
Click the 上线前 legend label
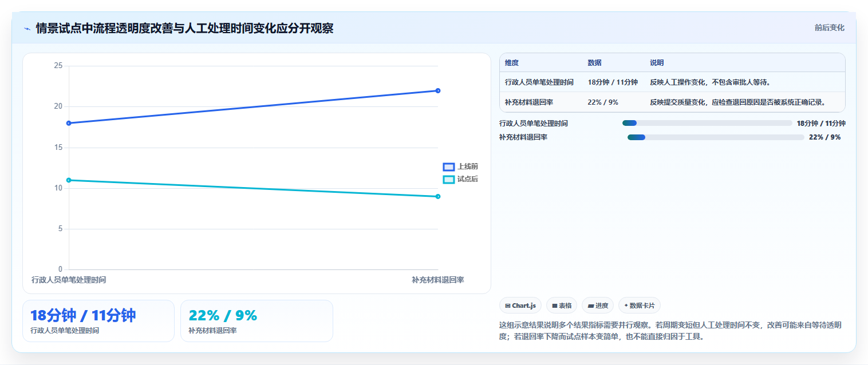(468, 166)
